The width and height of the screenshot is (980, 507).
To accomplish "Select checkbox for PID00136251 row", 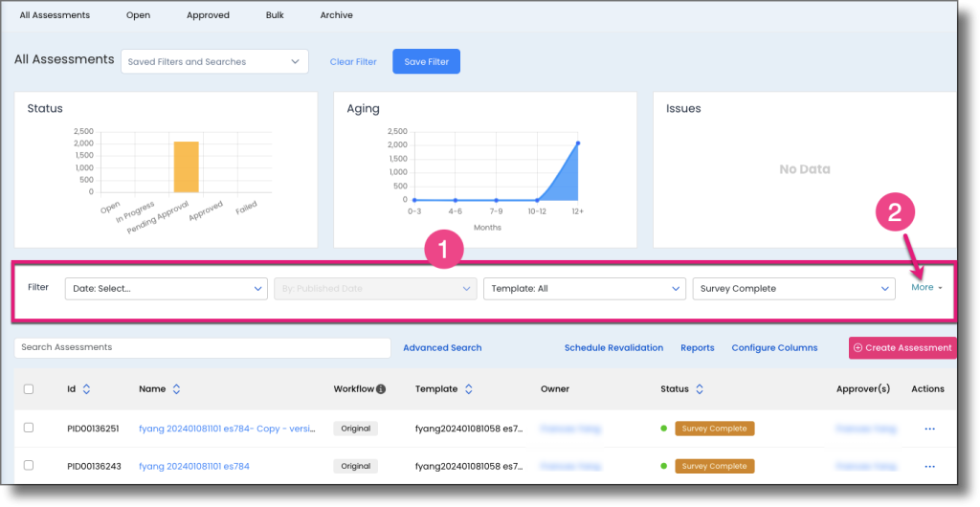I will [29, 428].
